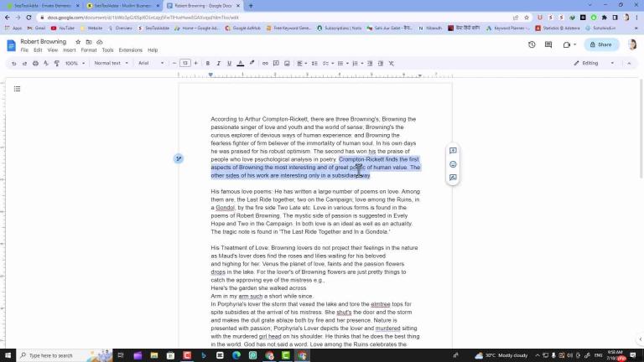Click the Undo icon in toolbar
This screenshot has width=644, height=362.
click(14, 63)
